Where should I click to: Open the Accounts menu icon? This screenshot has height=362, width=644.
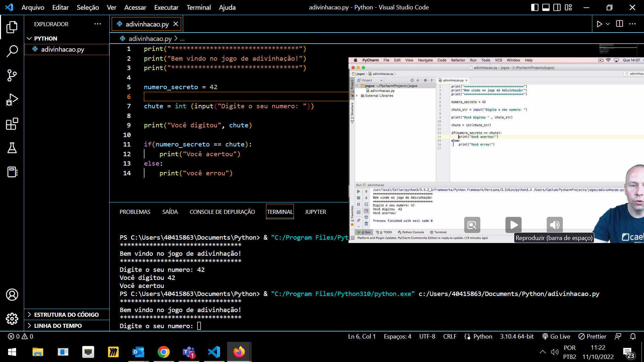coord(12,295)
